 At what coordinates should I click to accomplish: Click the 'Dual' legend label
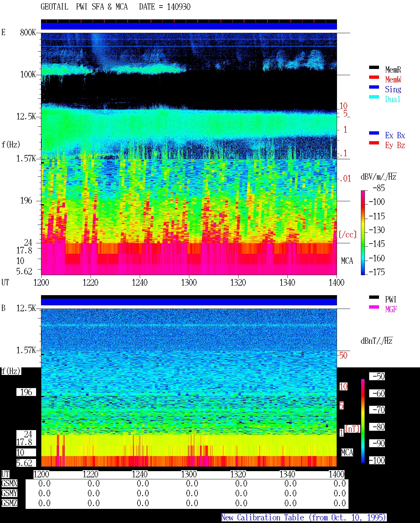click(393, 99)
